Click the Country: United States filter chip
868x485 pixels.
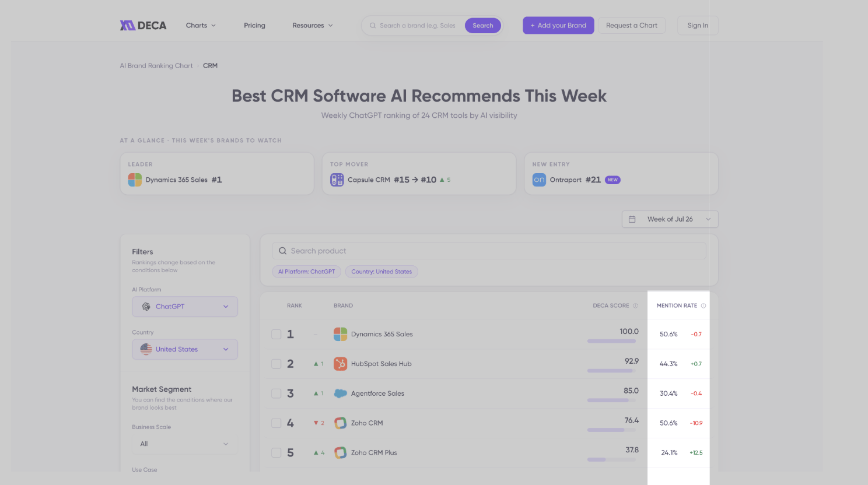(381, 272)
